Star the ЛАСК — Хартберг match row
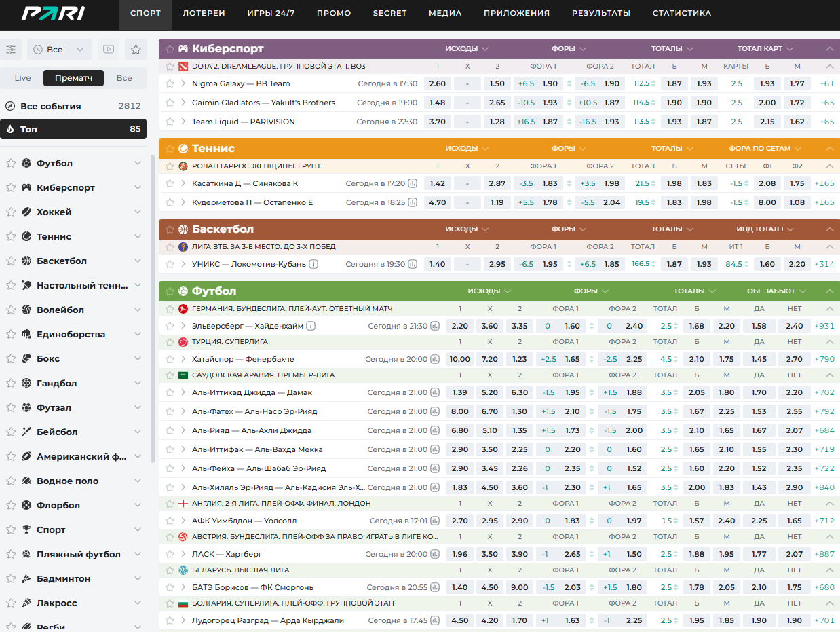 [x=170, y=554]
